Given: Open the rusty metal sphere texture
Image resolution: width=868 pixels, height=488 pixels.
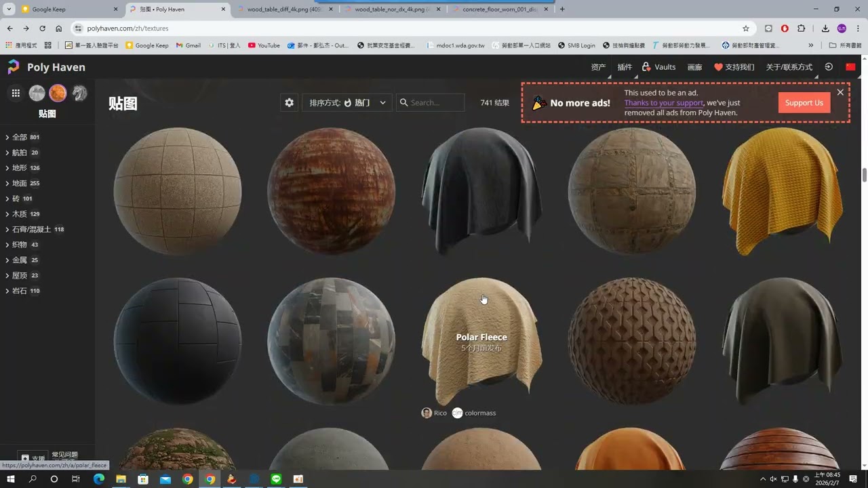Looking at the screenshot, I should pyautogui.click(x=331, y=191).
